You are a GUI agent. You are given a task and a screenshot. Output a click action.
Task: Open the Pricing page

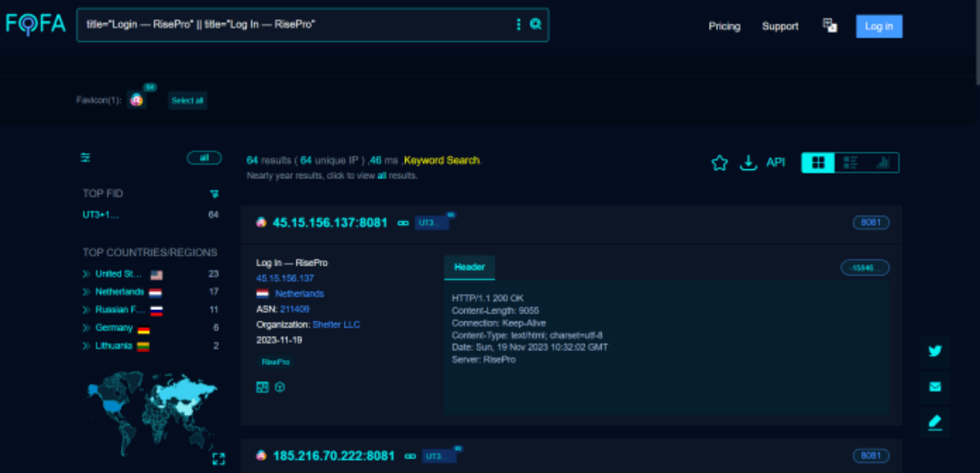(724, 26)
